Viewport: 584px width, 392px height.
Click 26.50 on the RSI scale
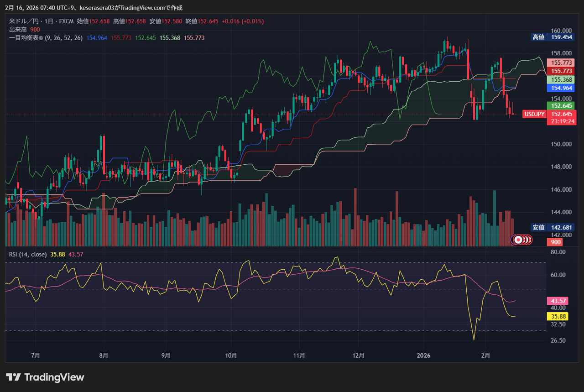coord(558,340)
